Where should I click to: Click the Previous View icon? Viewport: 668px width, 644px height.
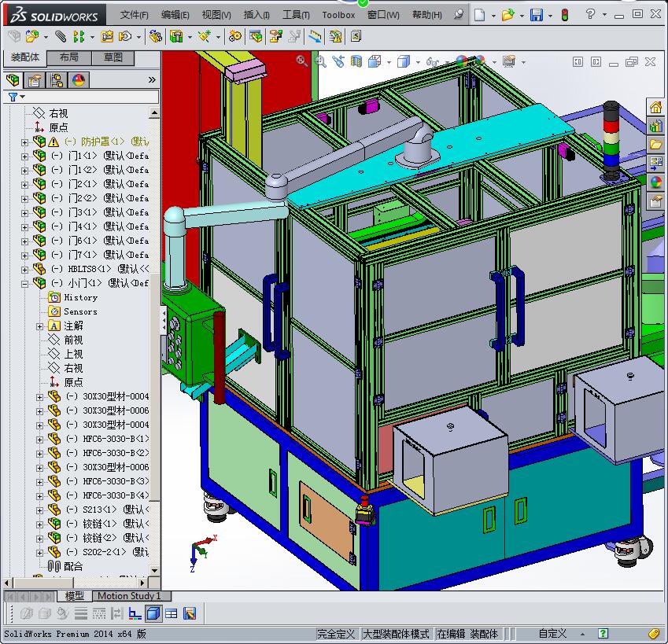[x=338, y=62]
